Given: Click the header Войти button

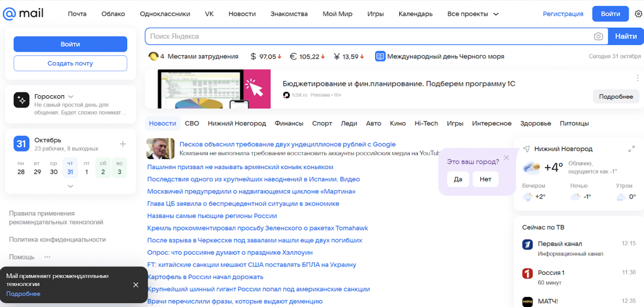Looking at the screenshot, I should click(610, 14).
